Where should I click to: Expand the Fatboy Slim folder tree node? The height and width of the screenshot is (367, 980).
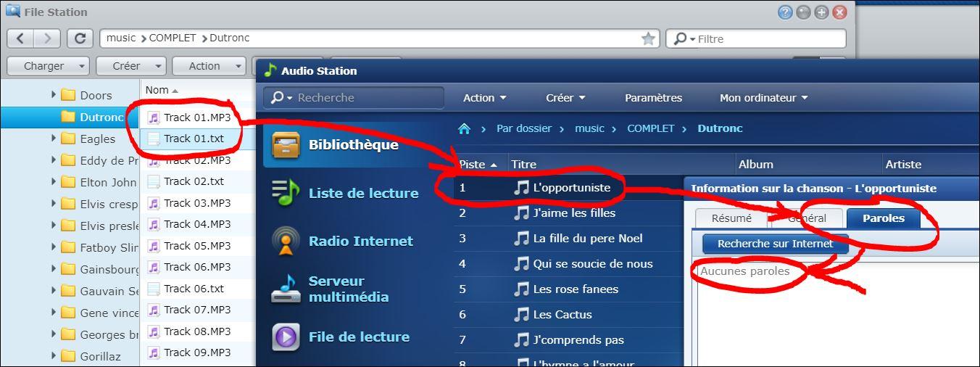click(54, 247)
